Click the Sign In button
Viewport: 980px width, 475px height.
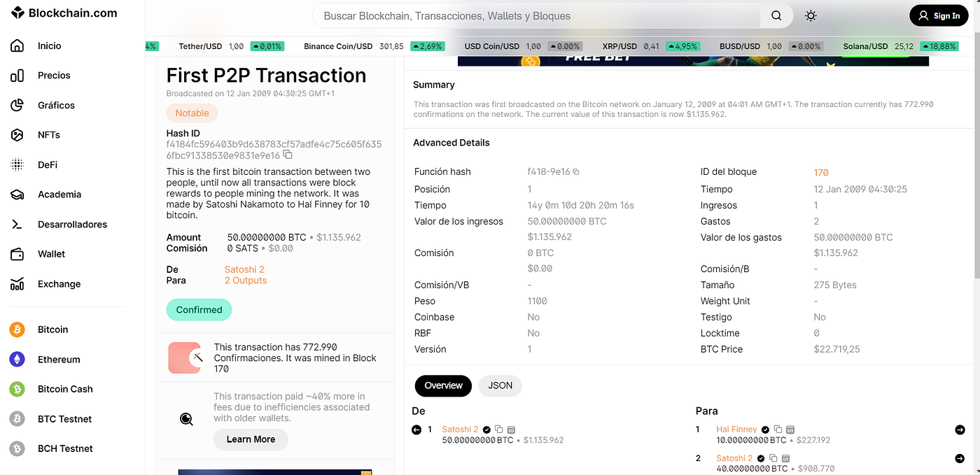click(939, 15)
